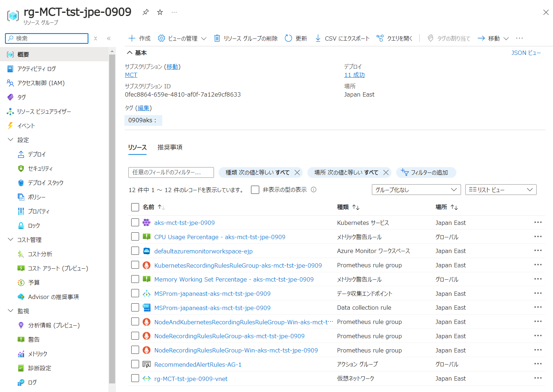Click the Create (作成) plus button

139,38
